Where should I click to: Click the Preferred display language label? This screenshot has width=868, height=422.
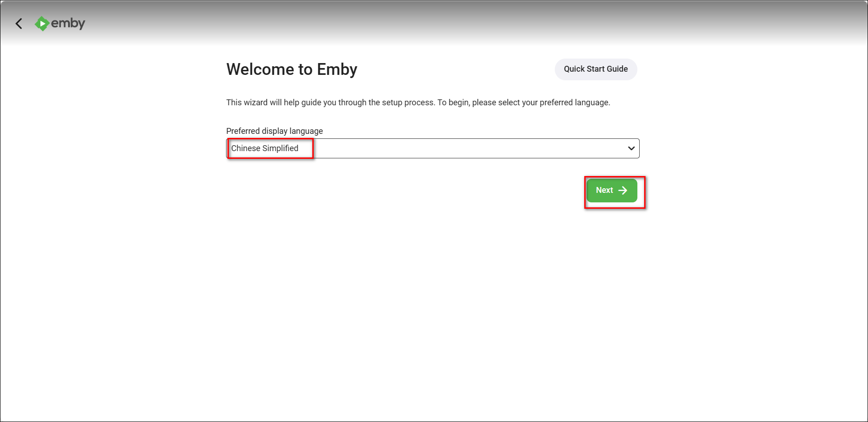274,131
